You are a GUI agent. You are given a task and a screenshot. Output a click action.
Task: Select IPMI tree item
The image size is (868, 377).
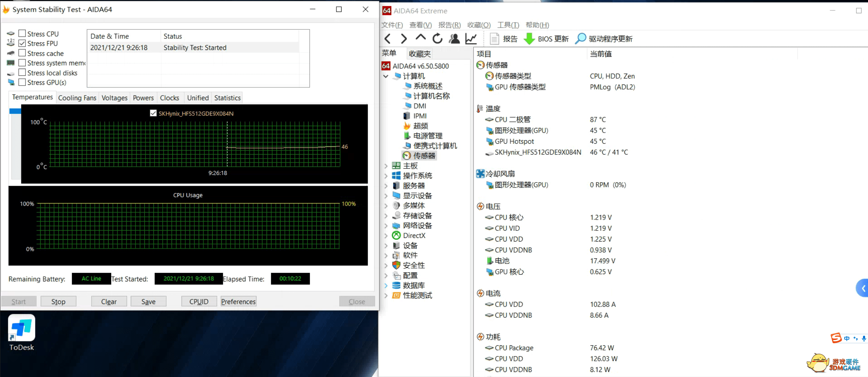pyautogui.click(x=415, y=116)
